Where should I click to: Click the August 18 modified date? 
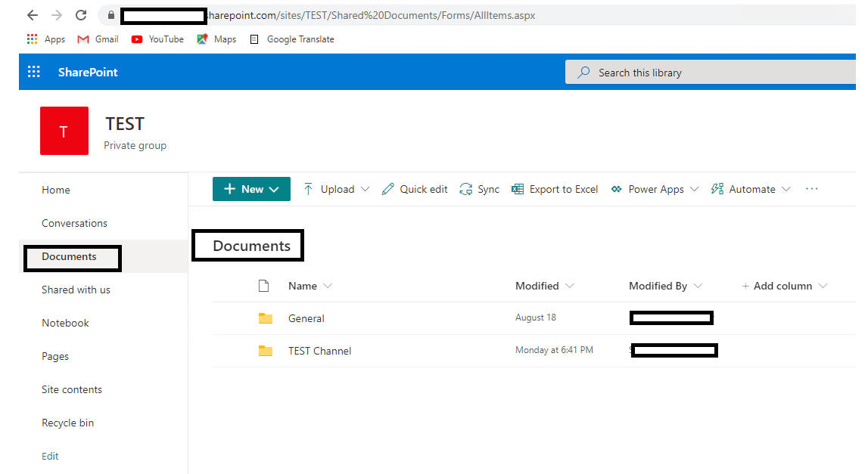535,318
